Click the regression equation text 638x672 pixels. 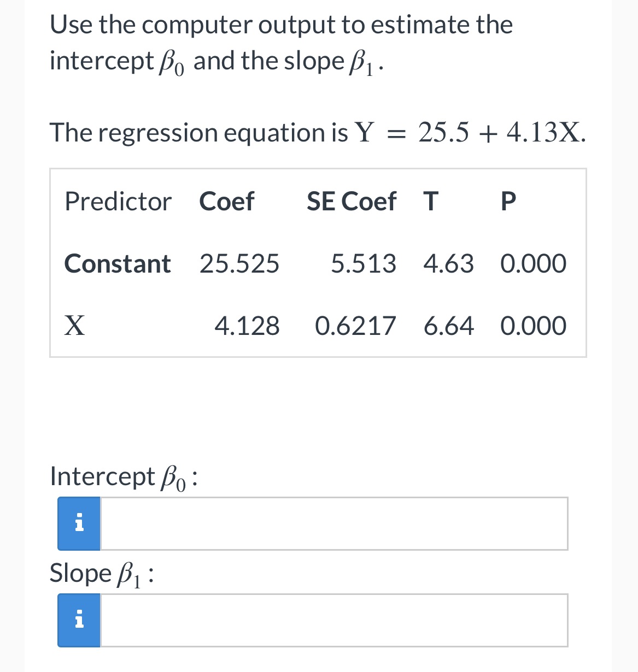pyautogui.click(x=317, y=132)
